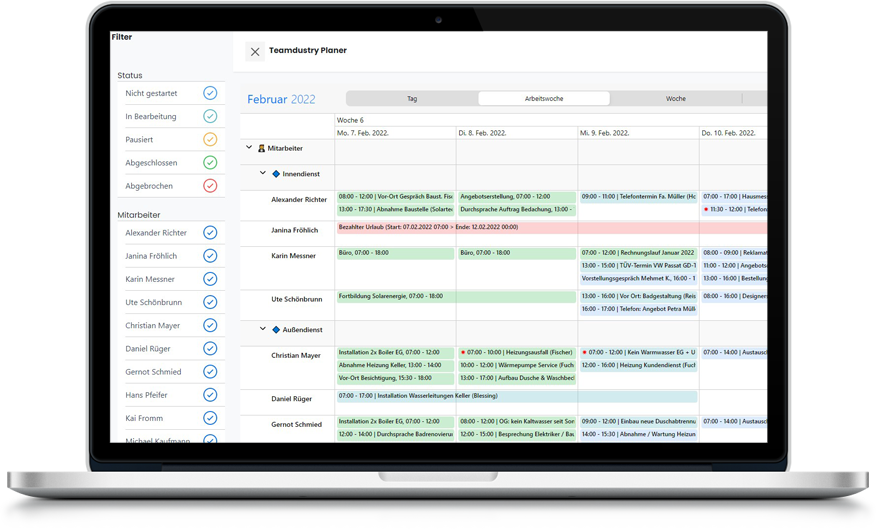Toggle the In Bearbeitung status filter
This screenshot has width=876, height=529.
tap(210, 116)
